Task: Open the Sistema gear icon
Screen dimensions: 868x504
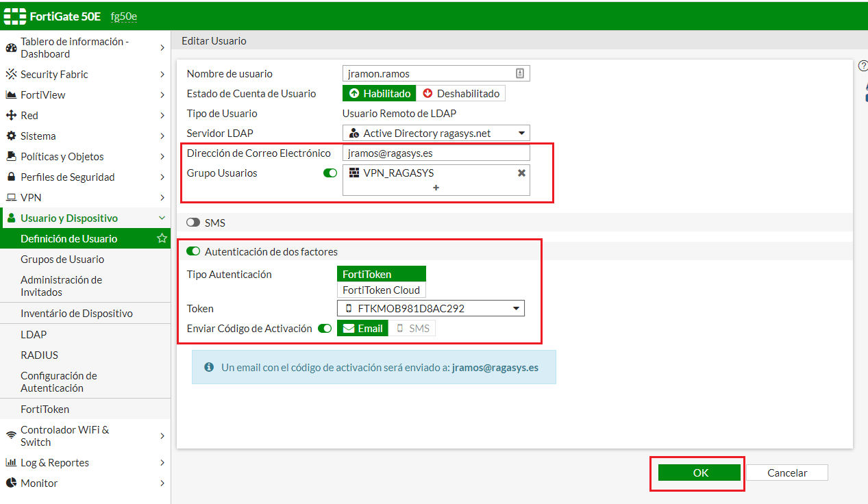Action: (x=11, y=136)
